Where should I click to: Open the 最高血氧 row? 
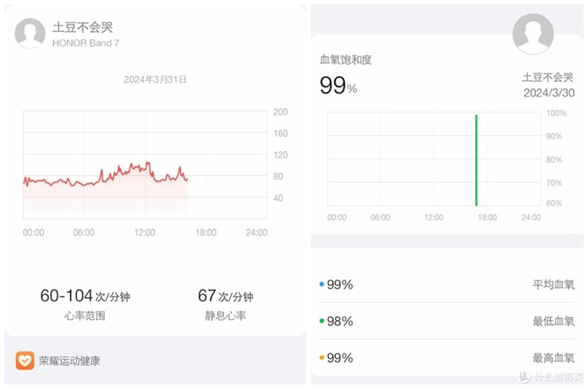pos(446,357)
